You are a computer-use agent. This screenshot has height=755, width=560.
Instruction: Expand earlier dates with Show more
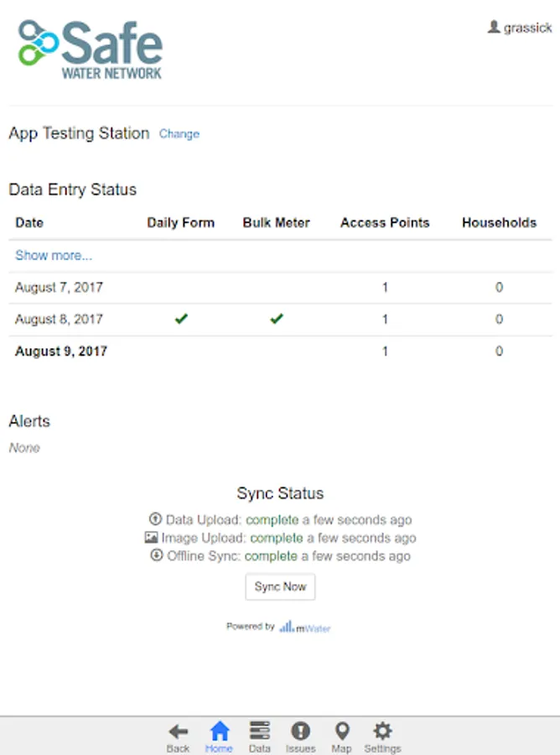click(54, 256)
